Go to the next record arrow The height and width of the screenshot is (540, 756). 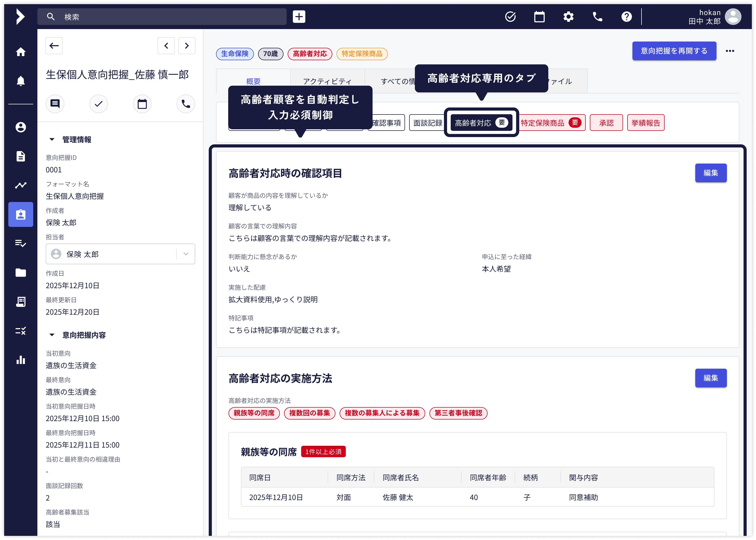point(187,46)
